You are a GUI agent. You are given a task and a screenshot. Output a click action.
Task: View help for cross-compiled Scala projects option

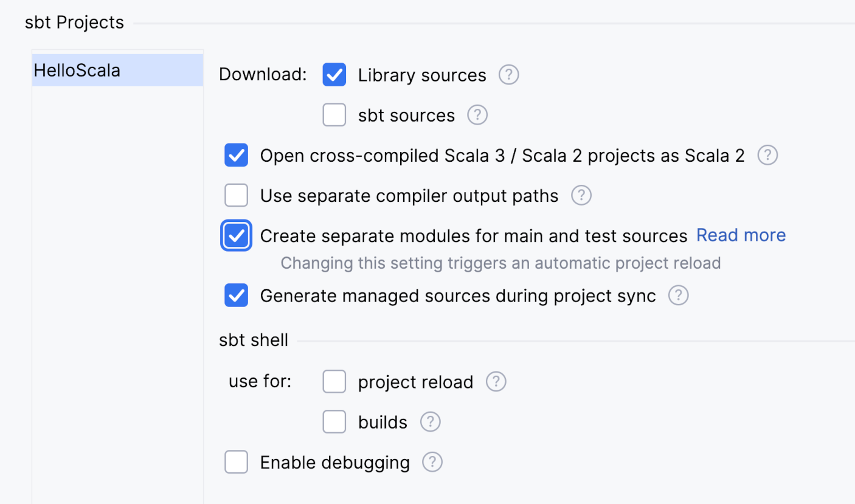pos(767,155)
